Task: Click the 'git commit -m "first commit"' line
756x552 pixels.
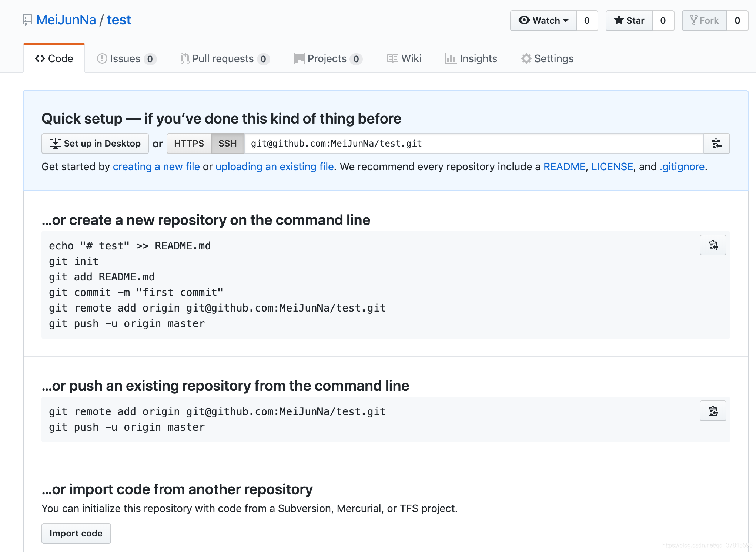Action: click(136, 293)
